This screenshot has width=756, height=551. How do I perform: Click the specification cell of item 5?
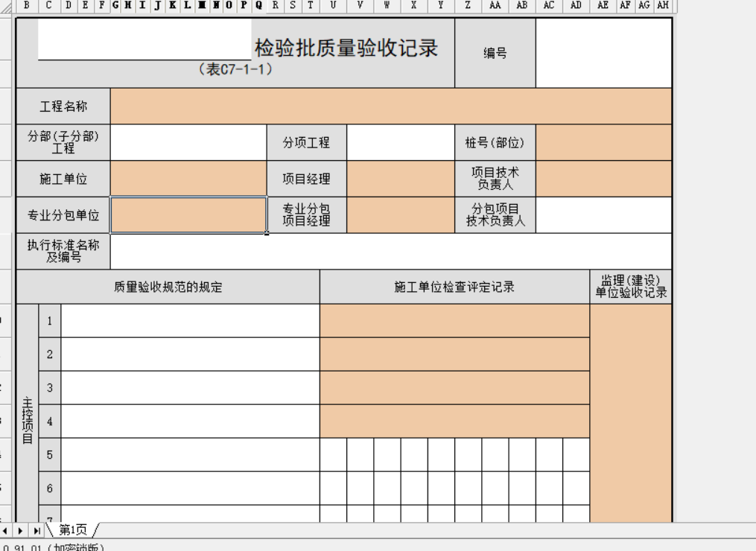coord(191,455)
